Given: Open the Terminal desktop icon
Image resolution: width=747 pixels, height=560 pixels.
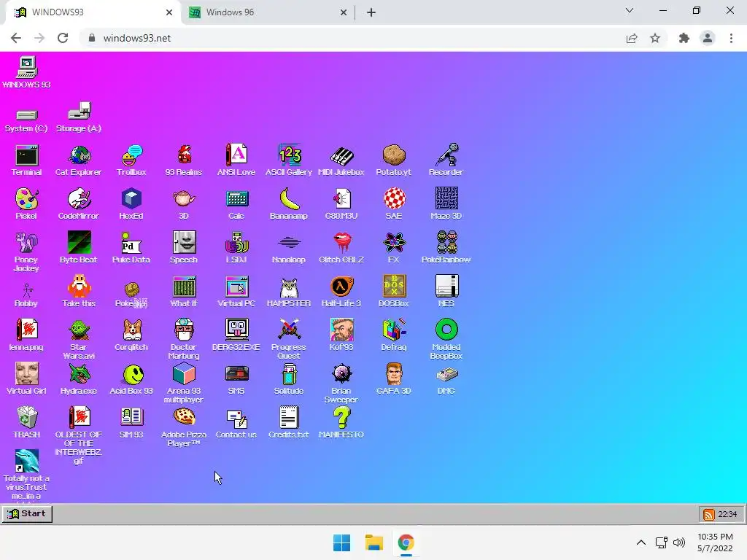Looking at the screenshot, I should click(x=26, y=161).
